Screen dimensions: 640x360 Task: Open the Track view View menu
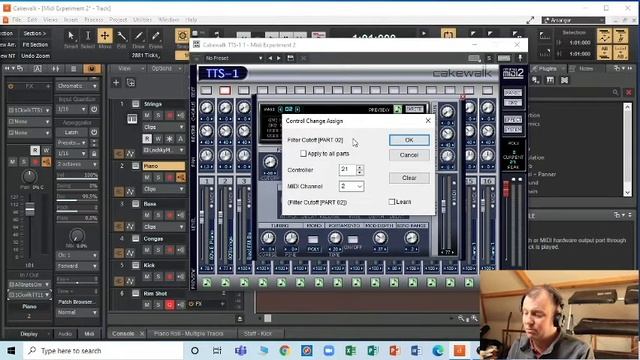tap(127, 69)
